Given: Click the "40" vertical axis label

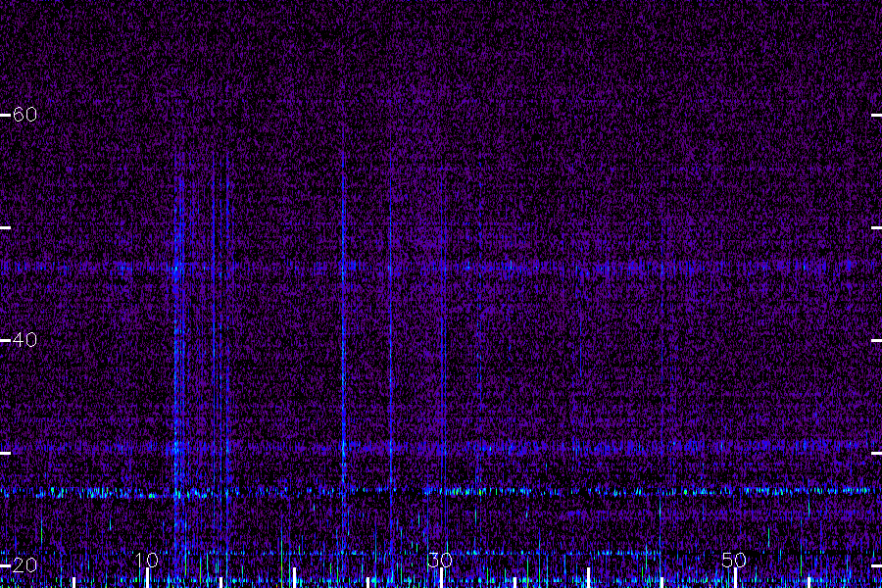Looking at the screenshot, I should click(24, 340).
